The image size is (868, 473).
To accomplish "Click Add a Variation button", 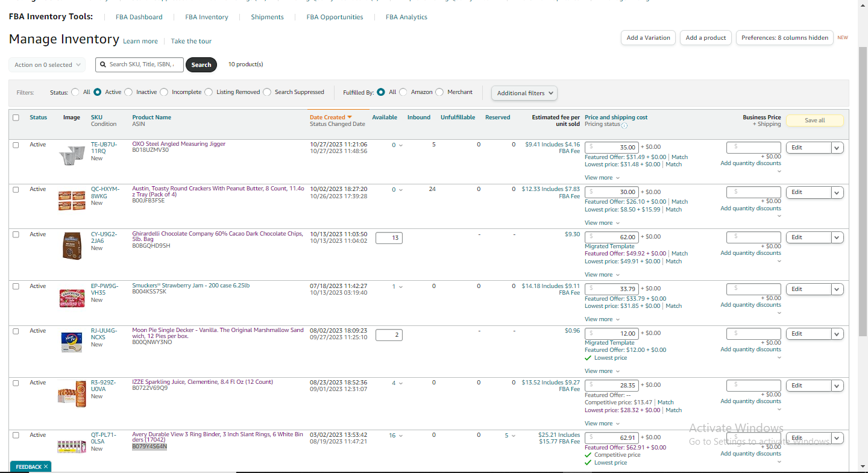I will pos(648,38).
